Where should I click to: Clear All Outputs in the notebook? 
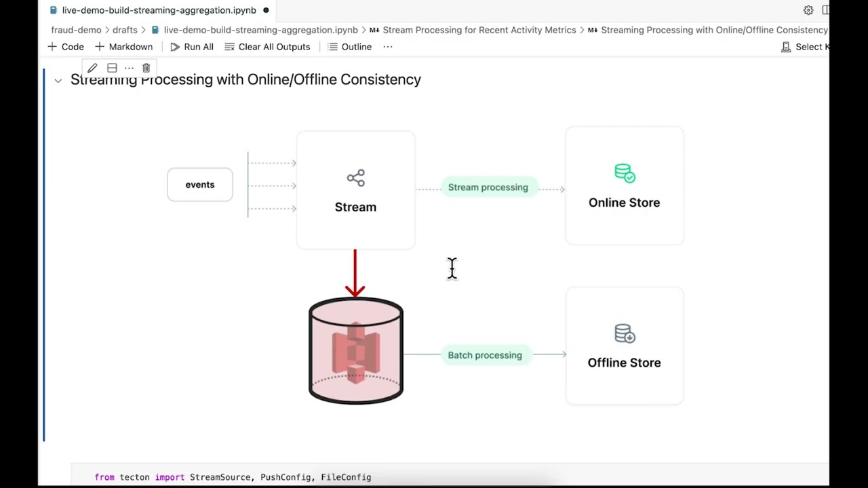pyautogui.click(x=267, y=47)
